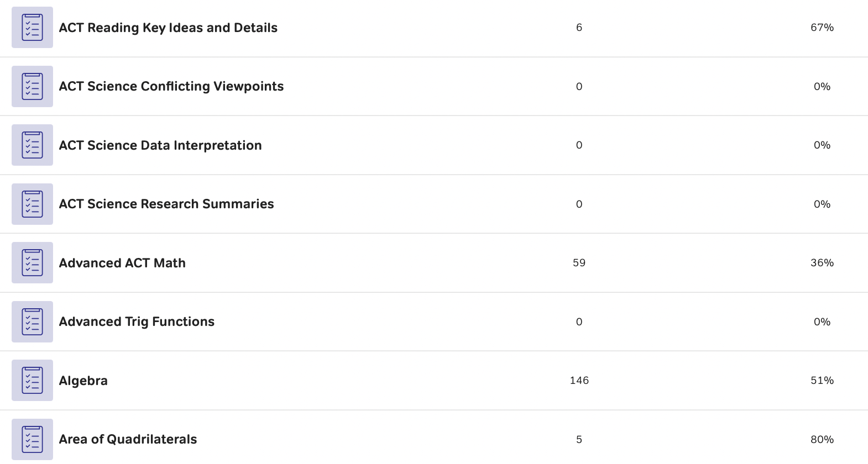868x464 pixels.
Task: Click the 36% score for Advanced ACT Math
Action: pyautogui.click(x=822, y=263)
